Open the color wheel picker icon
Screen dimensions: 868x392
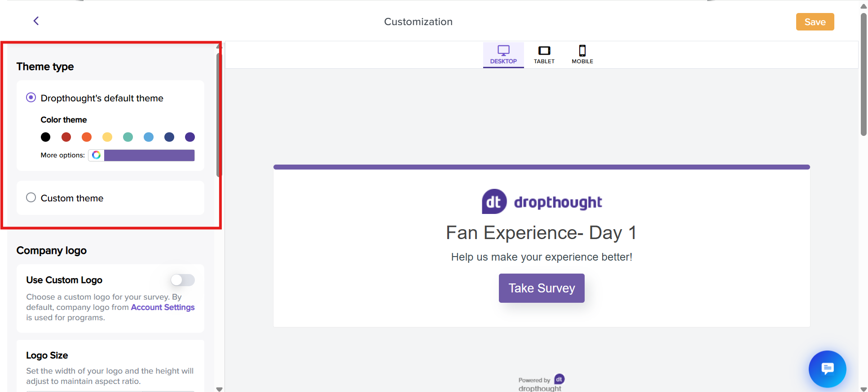click(x=97, y=155)
